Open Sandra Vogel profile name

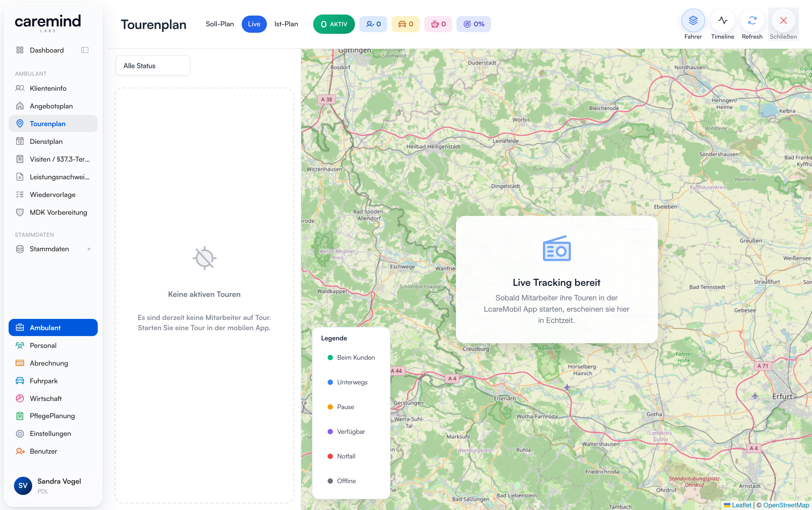(59, 481)
